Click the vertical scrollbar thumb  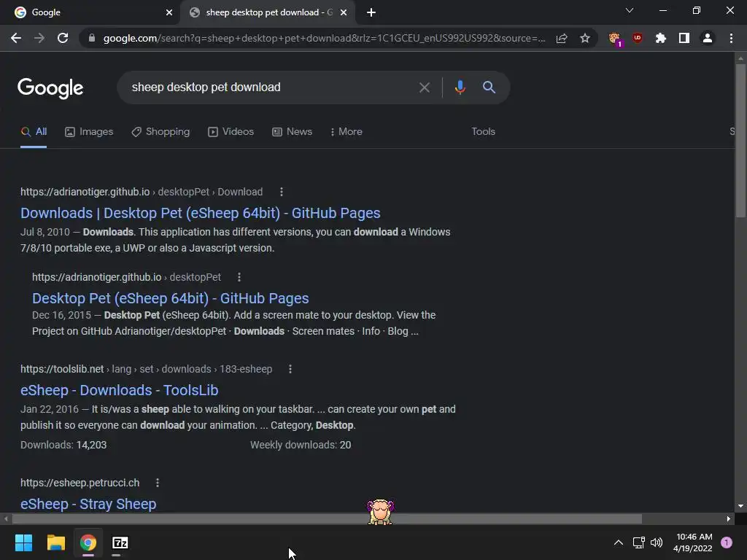coord(740,140)
